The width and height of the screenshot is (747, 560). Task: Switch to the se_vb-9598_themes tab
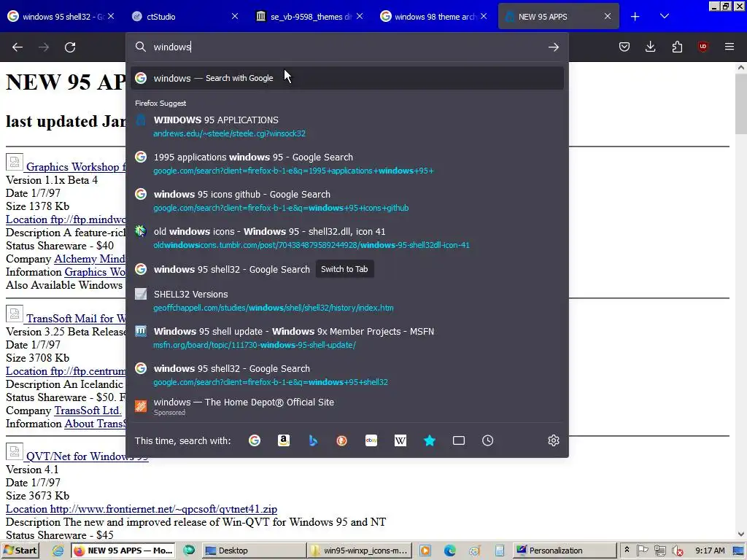point(309,17)
